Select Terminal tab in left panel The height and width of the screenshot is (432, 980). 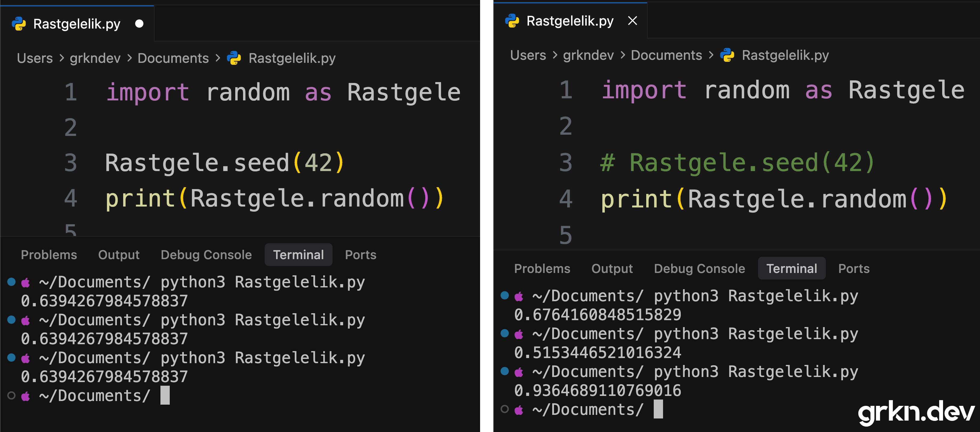pos(298,255)
